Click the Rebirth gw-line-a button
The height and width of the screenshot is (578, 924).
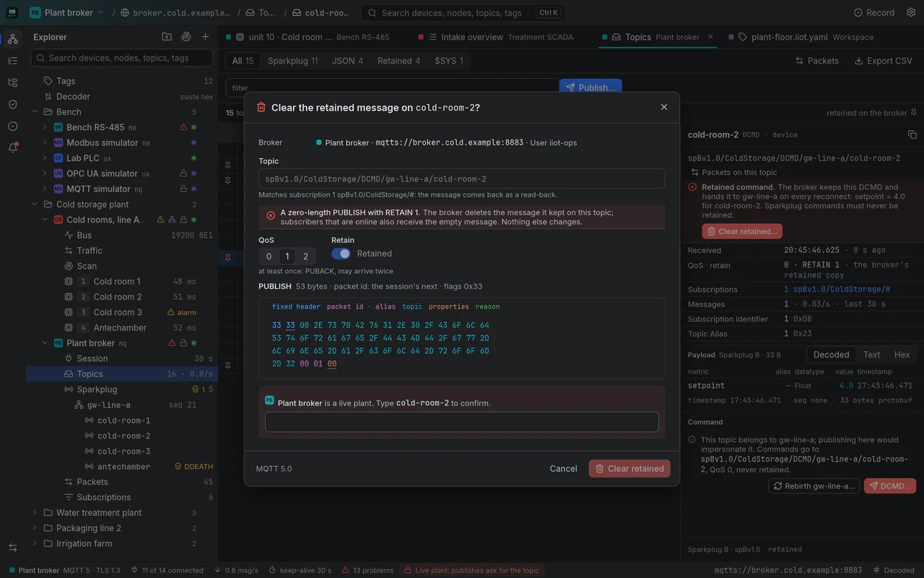coord(814,486)
